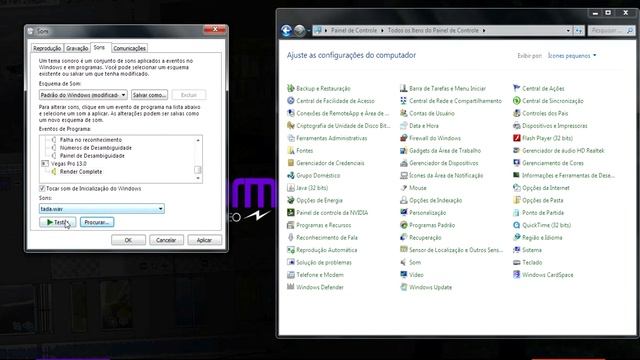Open Windows CardSpace icon

[517, 275]
